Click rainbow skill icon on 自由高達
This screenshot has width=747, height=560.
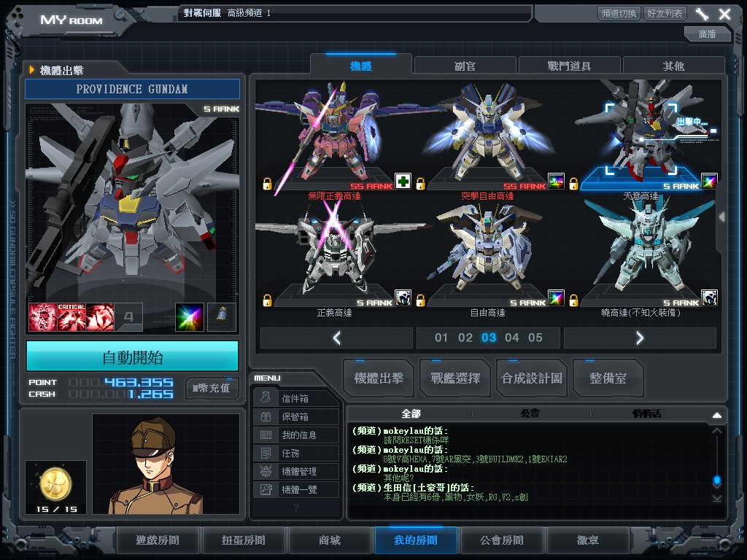click(556, 297)
